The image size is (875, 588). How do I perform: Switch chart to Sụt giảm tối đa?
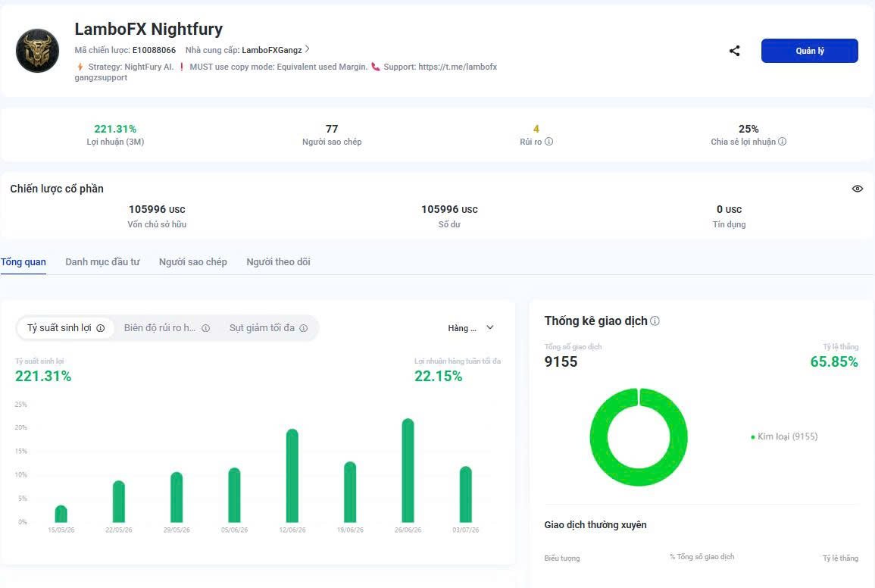point(268,328)
